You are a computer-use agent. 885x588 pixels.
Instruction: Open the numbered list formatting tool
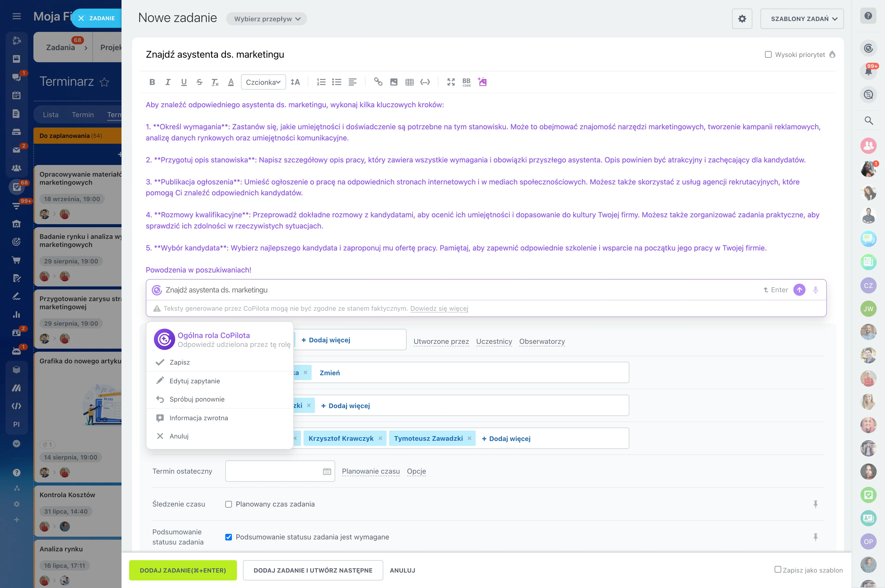(321, 82)
